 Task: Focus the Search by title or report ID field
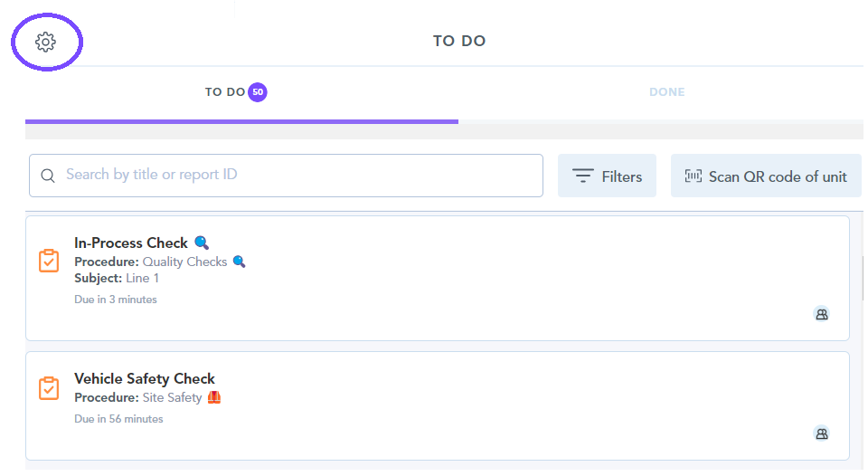pyautogui.click(x=298, y=175)
